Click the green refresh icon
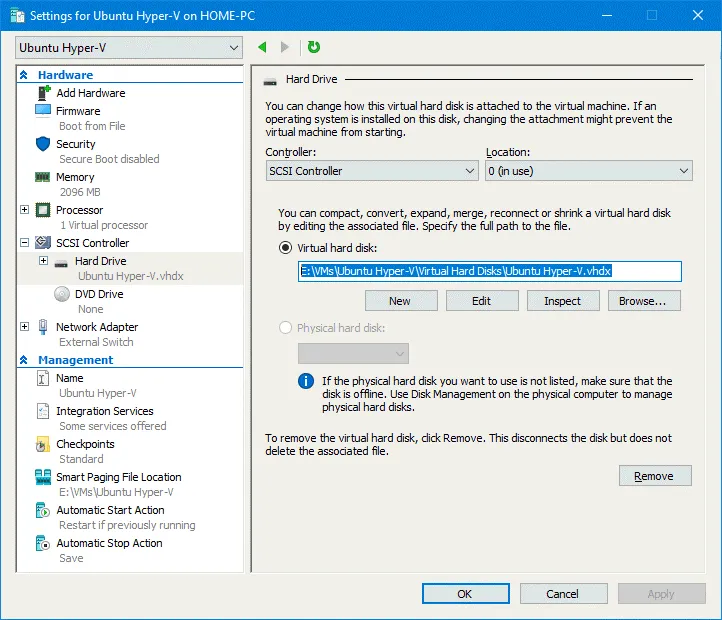722x620 pixels. point(314,47)
